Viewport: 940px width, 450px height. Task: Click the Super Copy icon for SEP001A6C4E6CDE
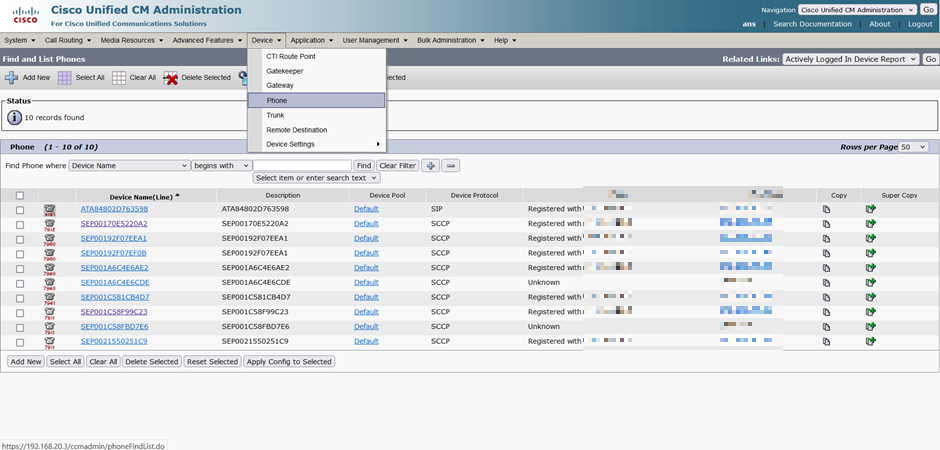pos(870,282)
